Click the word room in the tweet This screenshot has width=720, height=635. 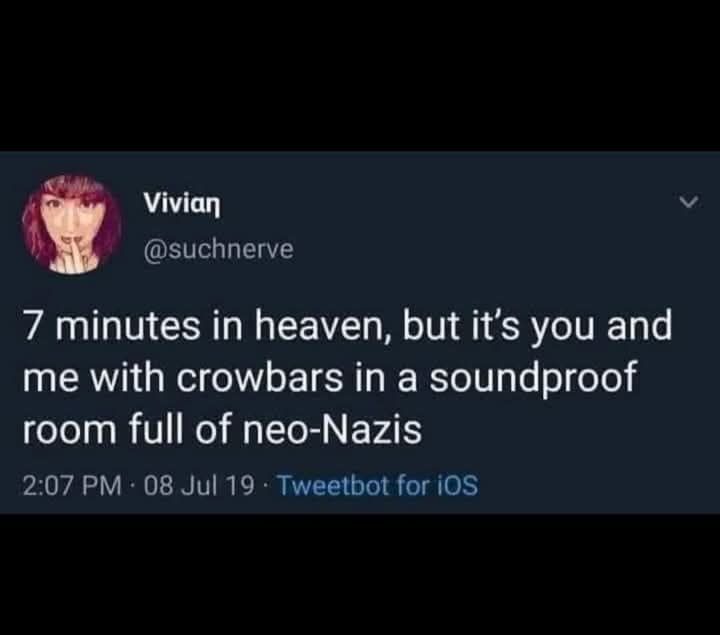click(x=69, y=431)
